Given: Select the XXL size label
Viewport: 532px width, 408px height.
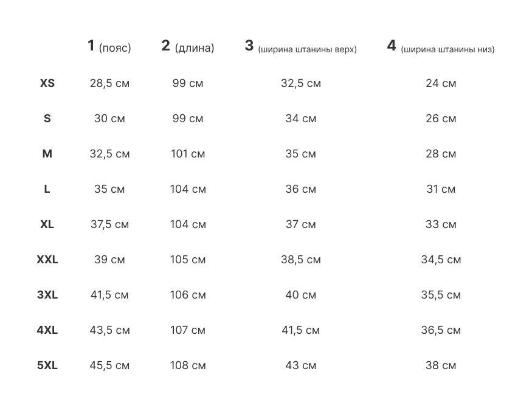Looking at the screenshot, I should pos(47,260).
